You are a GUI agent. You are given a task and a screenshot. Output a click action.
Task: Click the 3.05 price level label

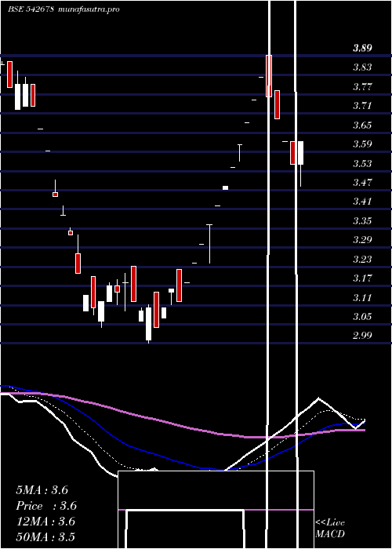(x=362, y=317)
